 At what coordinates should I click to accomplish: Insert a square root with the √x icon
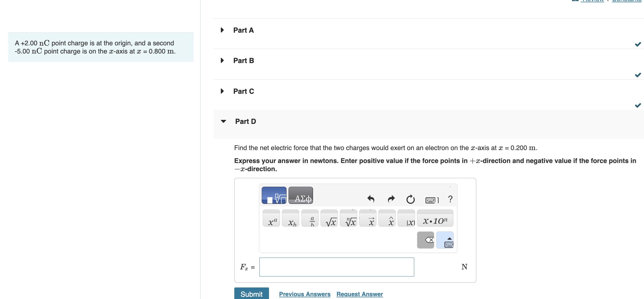[x=330, y=220]
